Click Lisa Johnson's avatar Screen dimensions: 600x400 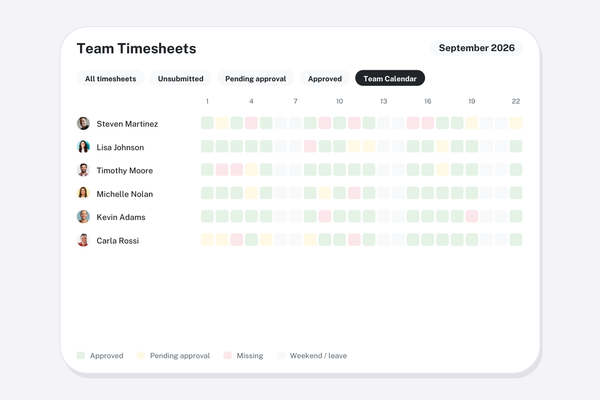click(83, 147)
